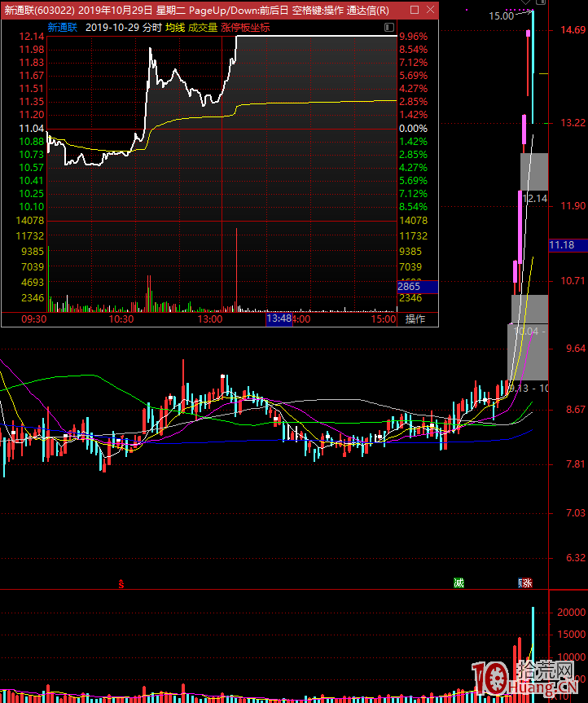Maximize the 新通联 intraday popup window
588x703 pixels.
(x=415, y=10)
